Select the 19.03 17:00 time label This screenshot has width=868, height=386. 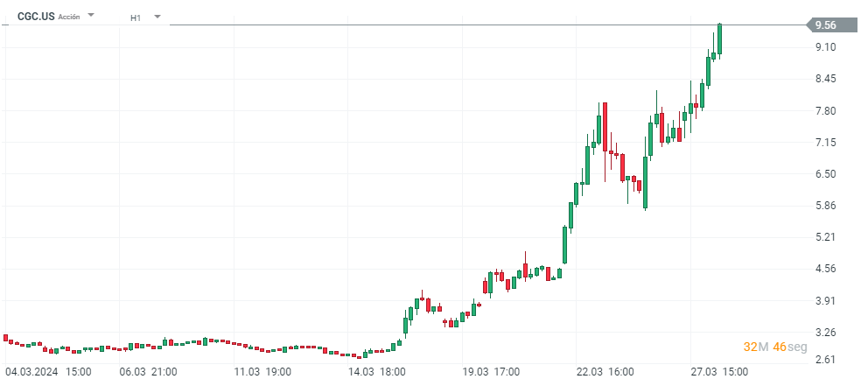(x=491, y=372)
